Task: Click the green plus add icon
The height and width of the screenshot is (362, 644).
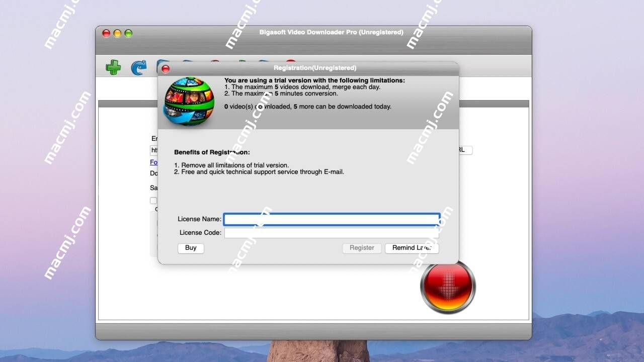Action: tap(113, 67)
